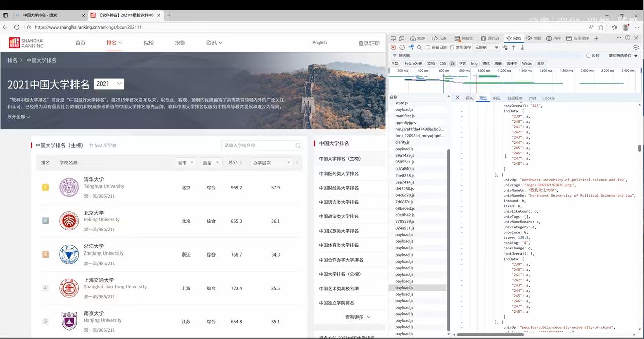This screenshot has width=644, height=339.
Task: Click the Nanjing University logo
Action: click(x=69, y=321)
